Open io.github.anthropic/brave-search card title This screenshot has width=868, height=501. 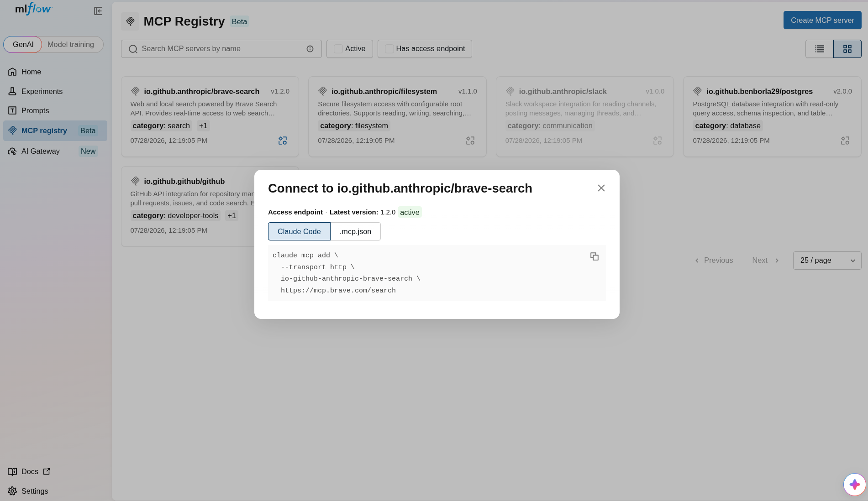click(x=201, y=91)
